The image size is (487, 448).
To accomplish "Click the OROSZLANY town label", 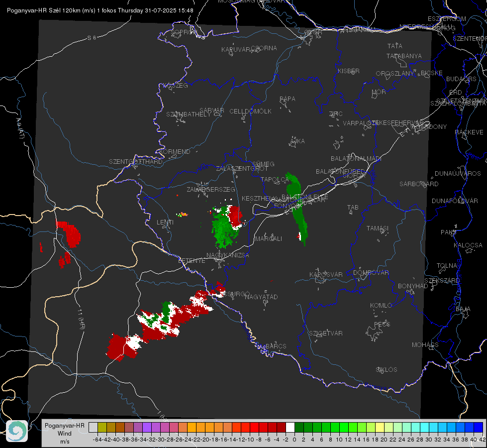I will pos(395,73).
